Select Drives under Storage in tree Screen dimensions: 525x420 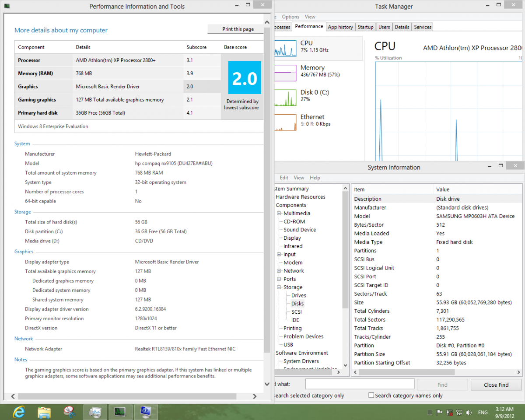tap(298, 296)
